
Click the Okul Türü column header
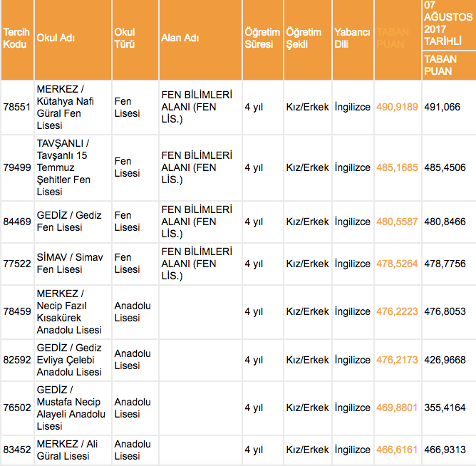point(125,38)
